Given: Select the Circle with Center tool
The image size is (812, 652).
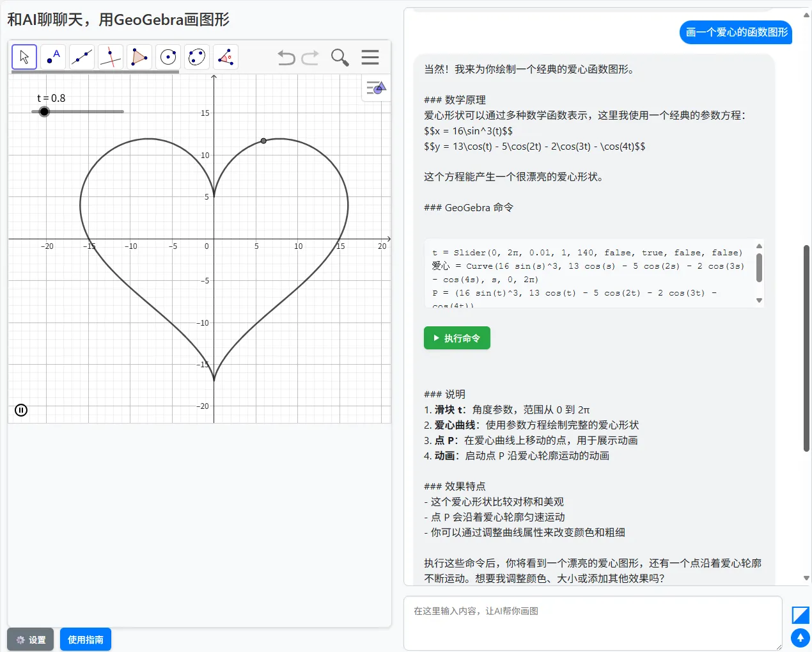Looking at the screenshot, I should click(168, 57).
